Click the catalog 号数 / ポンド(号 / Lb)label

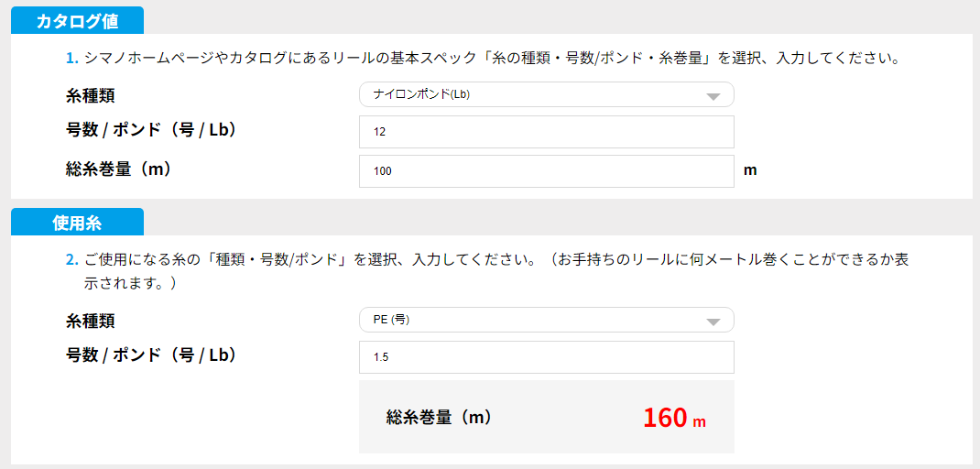tap(152, 130)
